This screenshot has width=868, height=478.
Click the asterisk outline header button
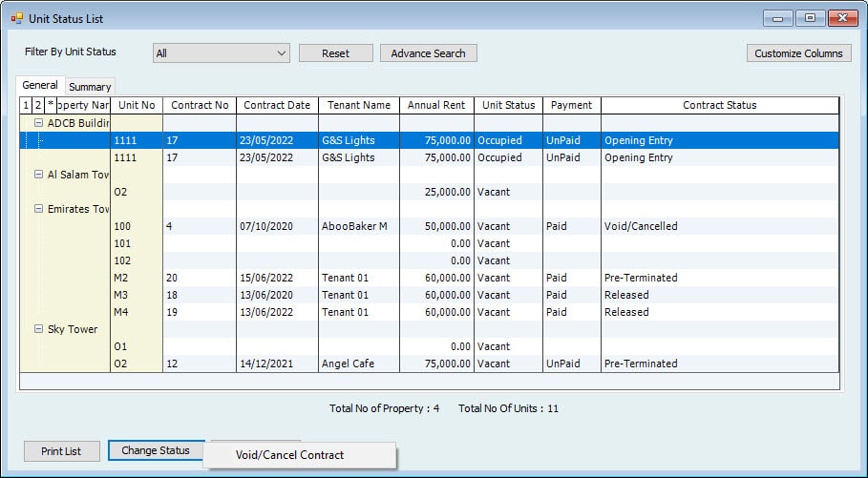coord(51,105)
